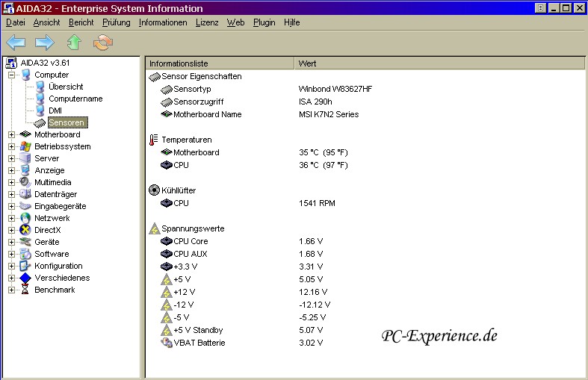Click the Netzwerk globe icon
This screenshot has width=588, height=380.
[25, 218]
